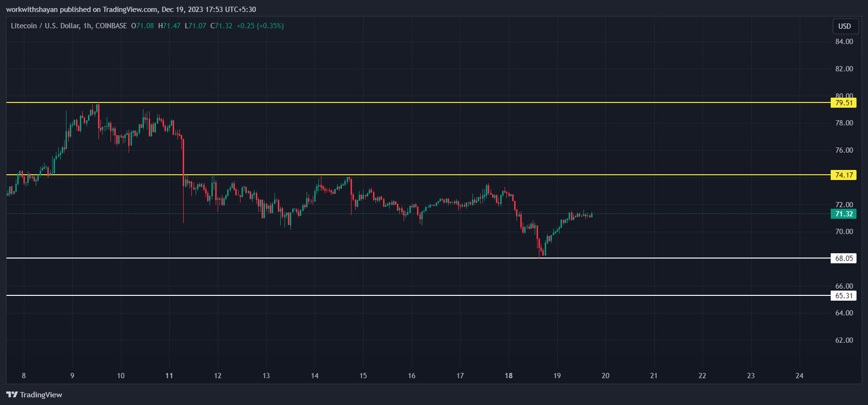Click the 84.00 price axis label

pyautogui.click(x=844, y=42)
